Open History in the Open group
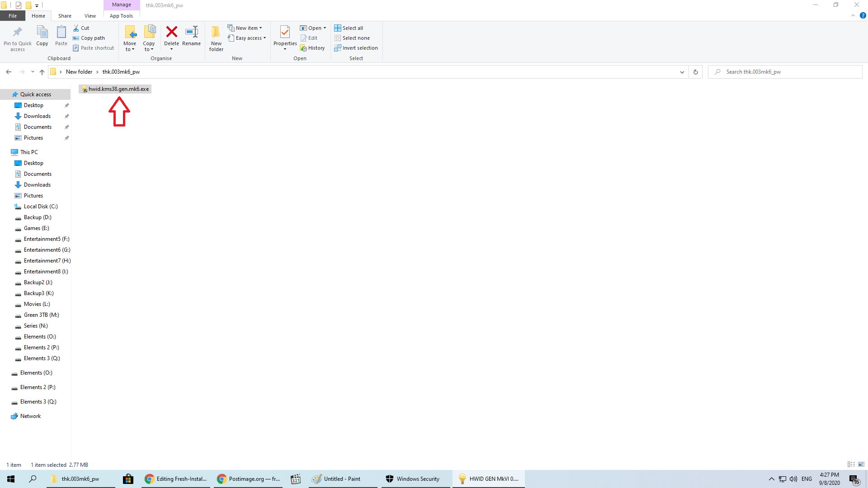This screenshot has height=488, width=868. click(x=312, y=48)
